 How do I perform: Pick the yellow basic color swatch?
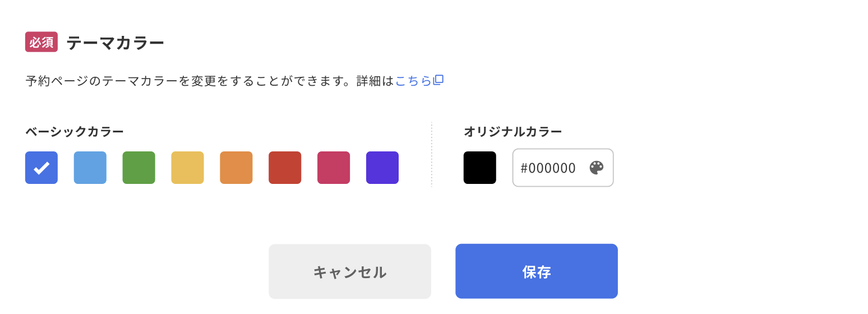[187, 168]
